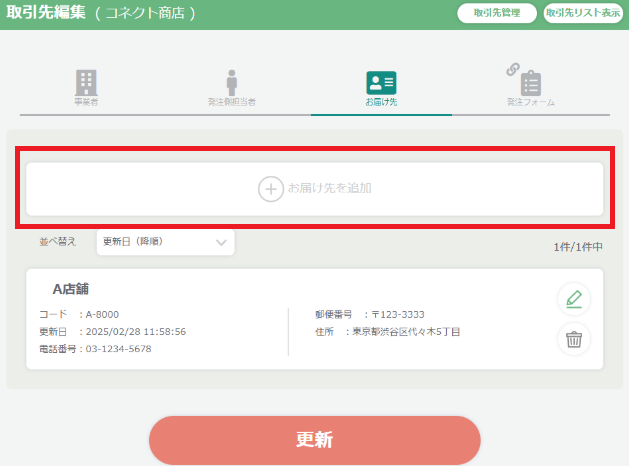
Task: Click the red 更新 button
Action: [314, 440]
